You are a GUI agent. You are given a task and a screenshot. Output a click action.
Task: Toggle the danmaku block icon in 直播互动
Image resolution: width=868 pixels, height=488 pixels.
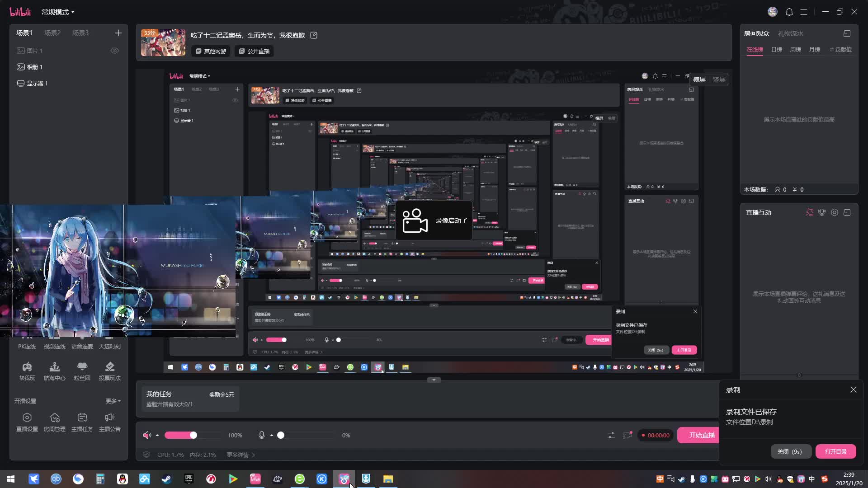[x=809, y=212]
